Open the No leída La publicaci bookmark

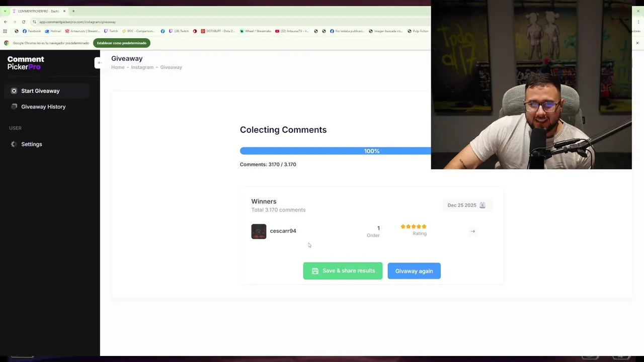[347, 31]
